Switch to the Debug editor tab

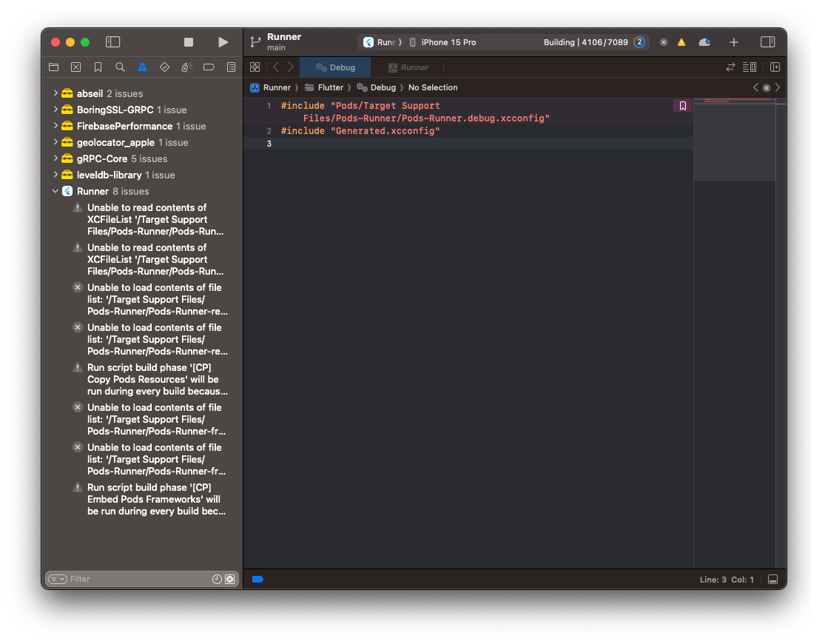(335, 67)
